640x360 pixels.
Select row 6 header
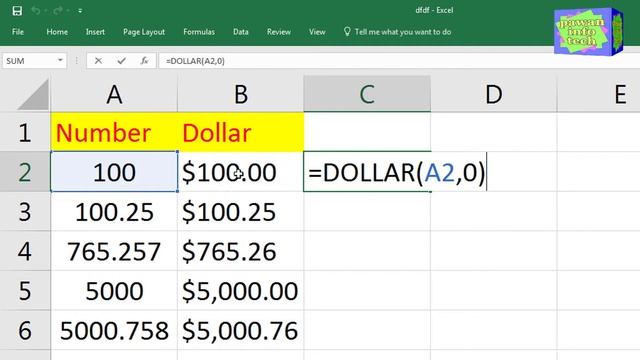point(25,330)
